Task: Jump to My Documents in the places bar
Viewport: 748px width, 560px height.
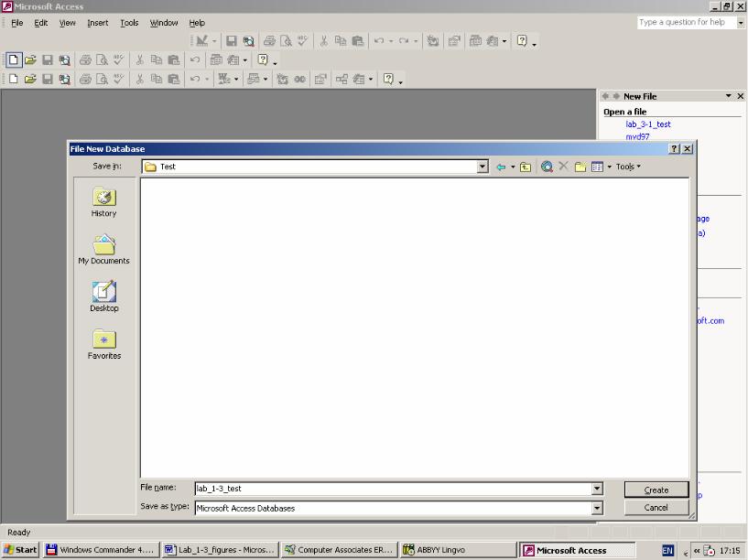Action: point(104,250)
